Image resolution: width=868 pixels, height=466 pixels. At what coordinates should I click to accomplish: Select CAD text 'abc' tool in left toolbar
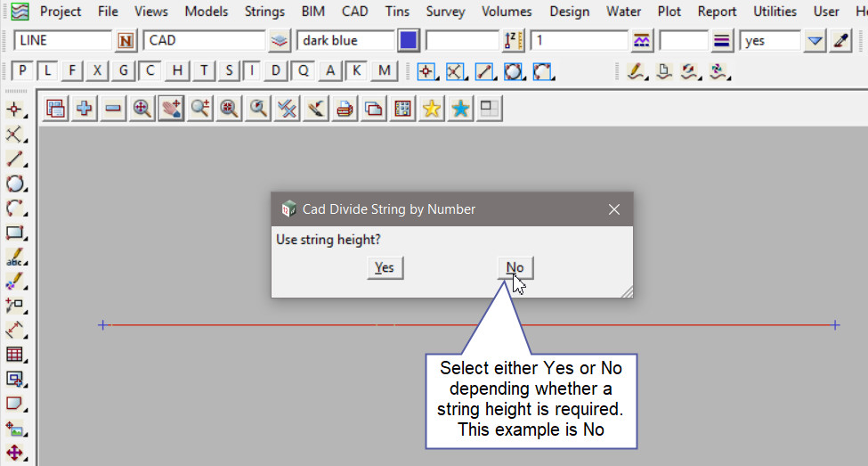click(x=15, y=258)
